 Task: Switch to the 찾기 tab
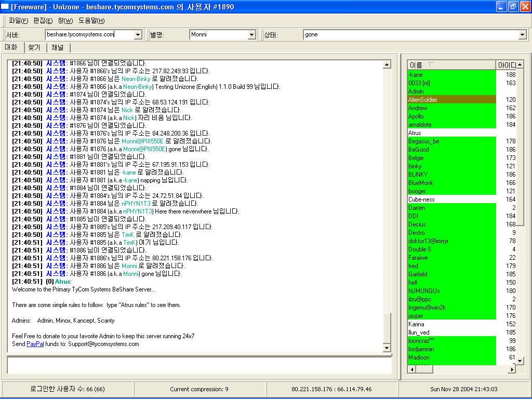click(x=34, y=47)
